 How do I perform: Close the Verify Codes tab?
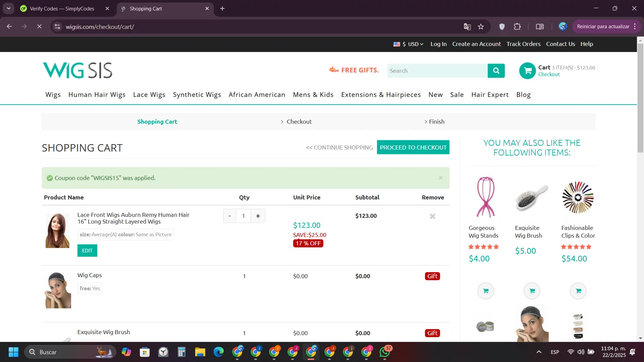(x=107, y=9)
